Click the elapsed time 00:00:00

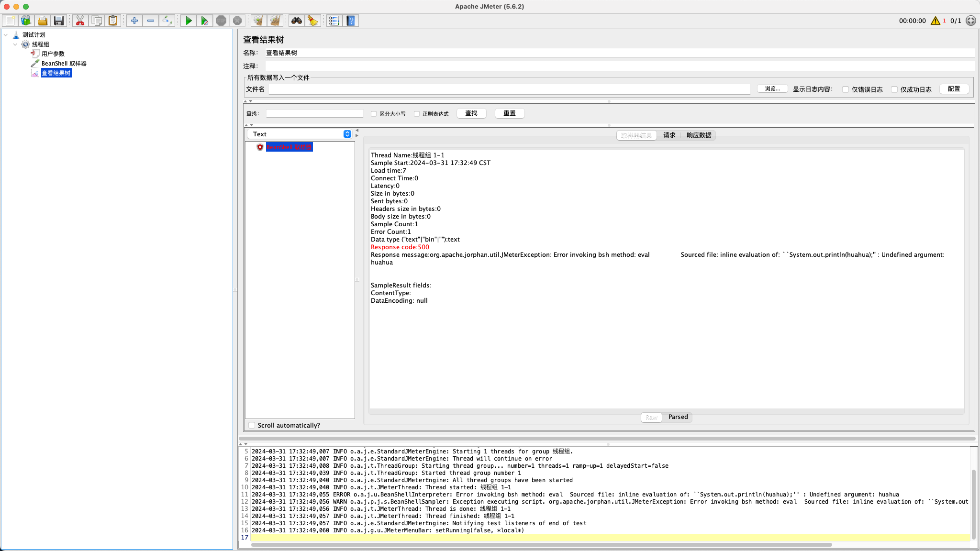pyautogui.click(x=912, y=21)
